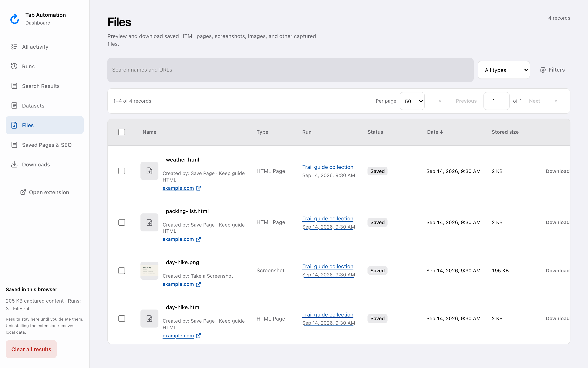Open example.com link under day-hike.png
Viewport: 588px width, 368px height.
pyautogui.click(x=178, y=284)
